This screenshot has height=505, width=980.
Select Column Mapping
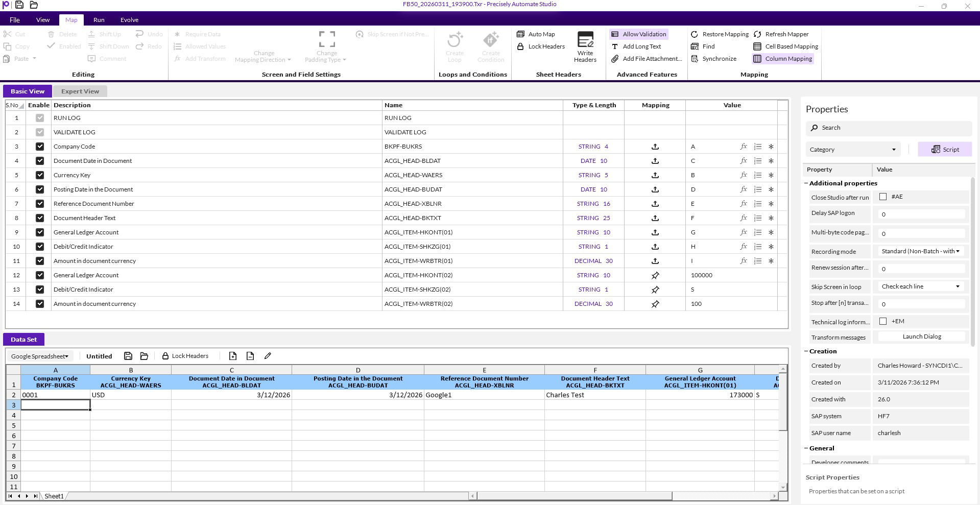tap(783, 59)
